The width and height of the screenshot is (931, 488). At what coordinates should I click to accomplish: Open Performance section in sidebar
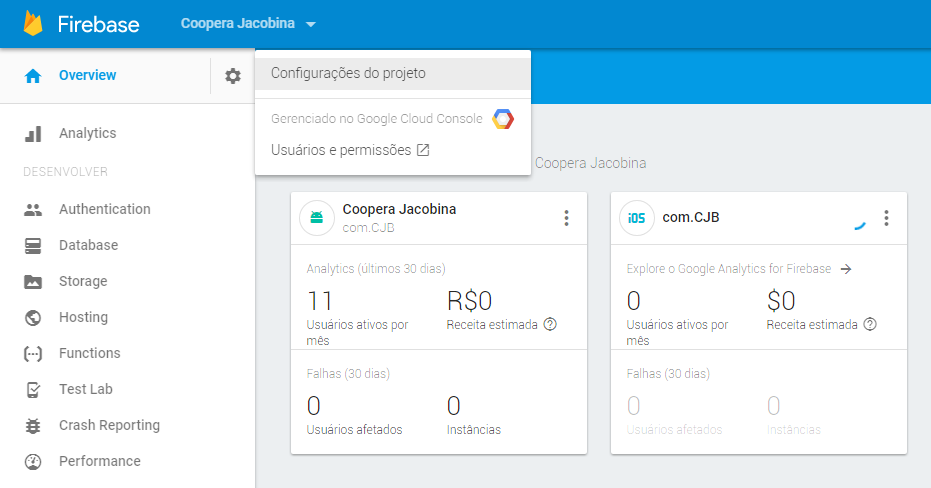[99, 462]
